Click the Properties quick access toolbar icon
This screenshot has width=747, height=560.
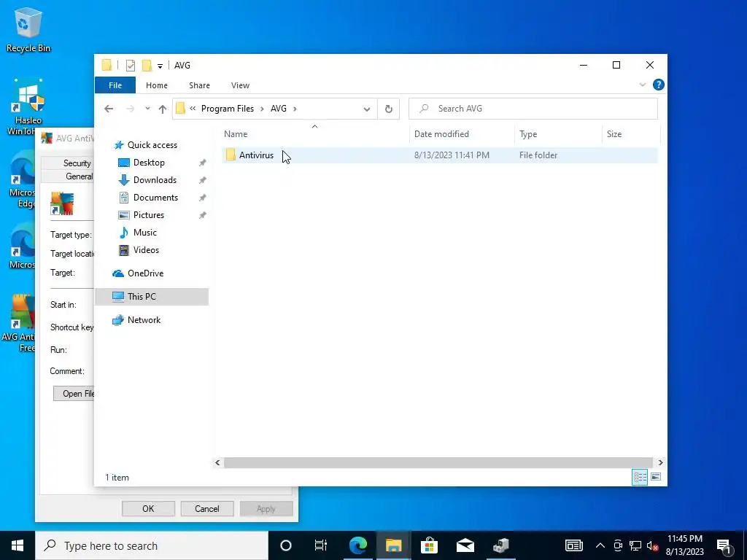pyautogui.click(x=130, y=65)
